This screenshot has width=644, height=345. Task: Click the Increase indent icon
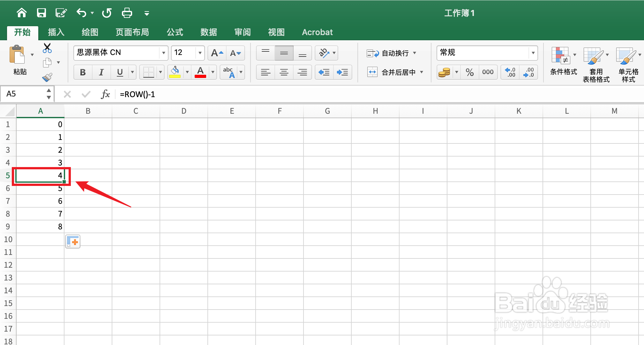click(x=342, y=73)
